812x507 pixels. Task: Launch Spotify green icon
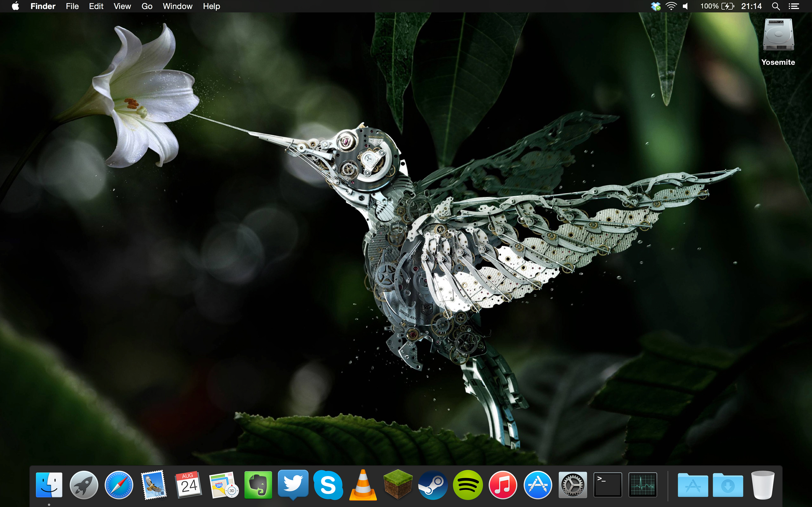point(468,485)
